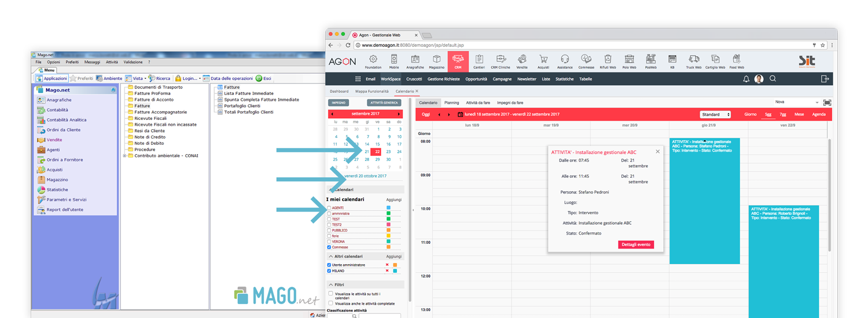The width and height of the screenshot is (868, 318).
Task: Open the Dashboard tab
Action: coord(339,92)
